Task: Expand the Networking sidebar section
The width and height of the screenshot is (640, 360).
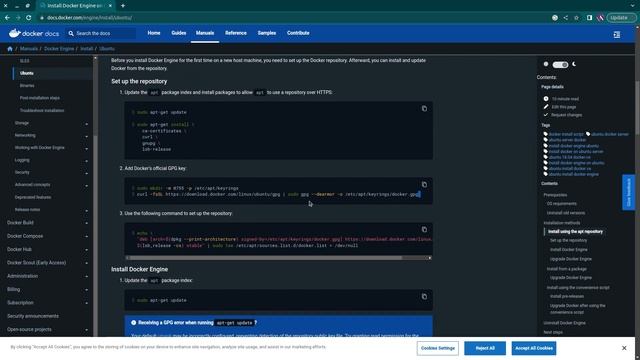Action: pos(86,136)
